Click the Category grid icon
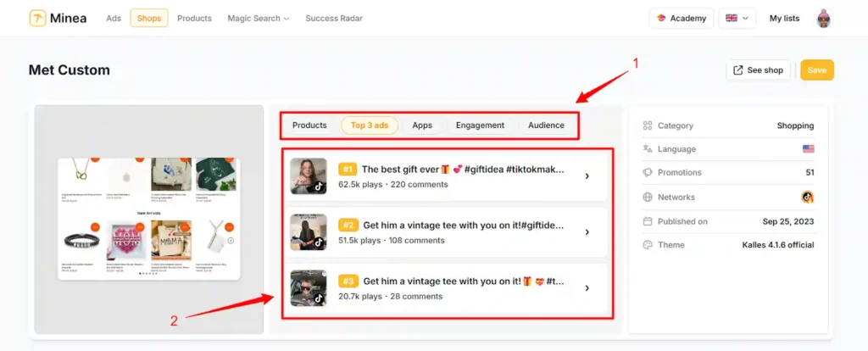Image resolution: width=868 pixels, height=351 pixels. (x=648, y=125)
